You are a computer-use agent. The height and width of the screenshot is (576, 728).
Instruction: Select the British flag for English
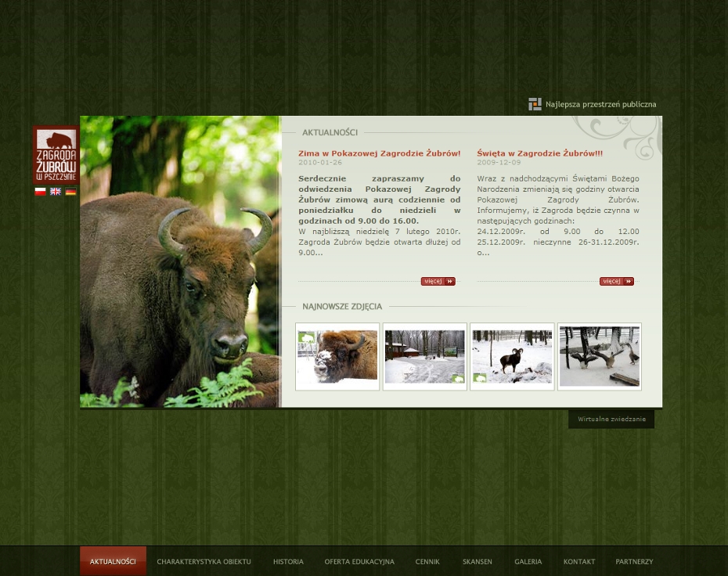click(x=56, y=192)
